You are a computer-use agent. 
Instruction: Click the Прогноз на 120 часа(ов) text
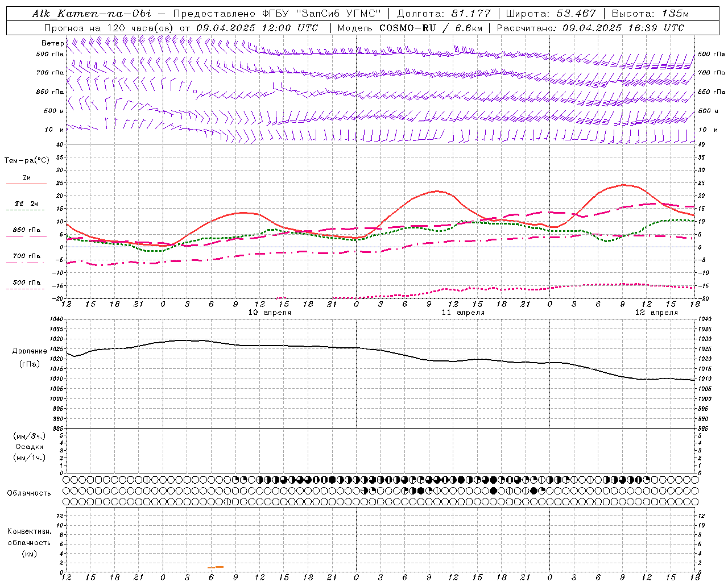click(110, 28)
